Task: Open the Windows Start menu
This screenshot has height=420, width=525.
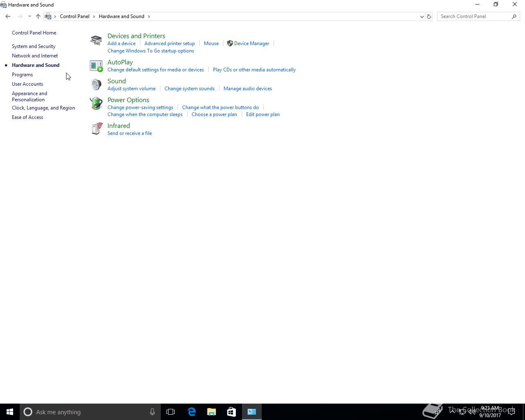Action: (10, 412)
